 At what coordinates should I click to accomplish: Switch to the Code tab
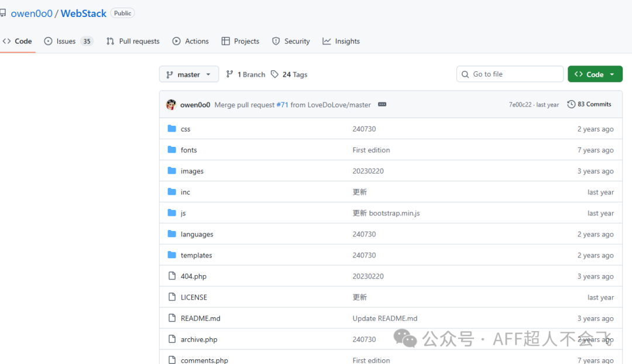[x=18, y=41]
